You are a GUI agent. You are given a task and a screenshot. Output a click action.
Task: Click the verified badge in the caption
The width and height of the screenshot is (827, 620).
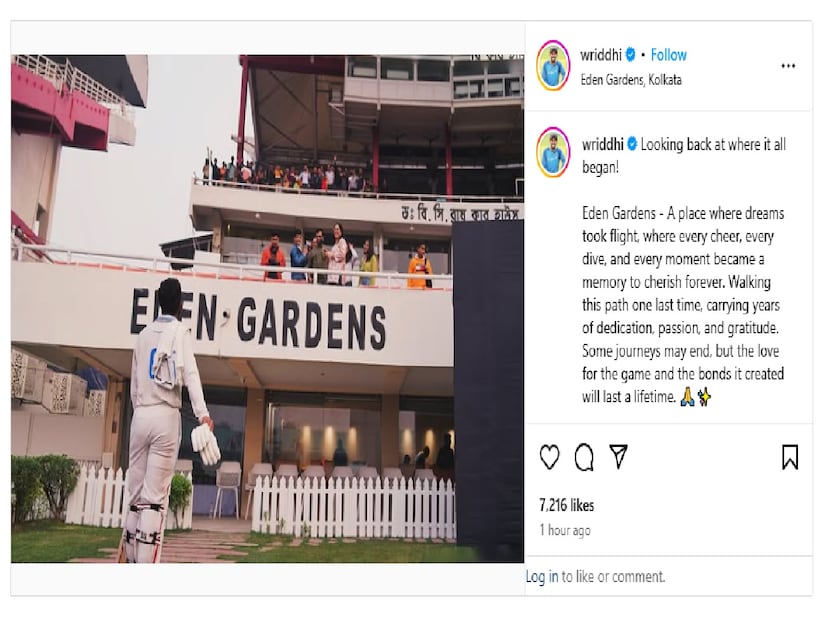(x=632, y=144)
